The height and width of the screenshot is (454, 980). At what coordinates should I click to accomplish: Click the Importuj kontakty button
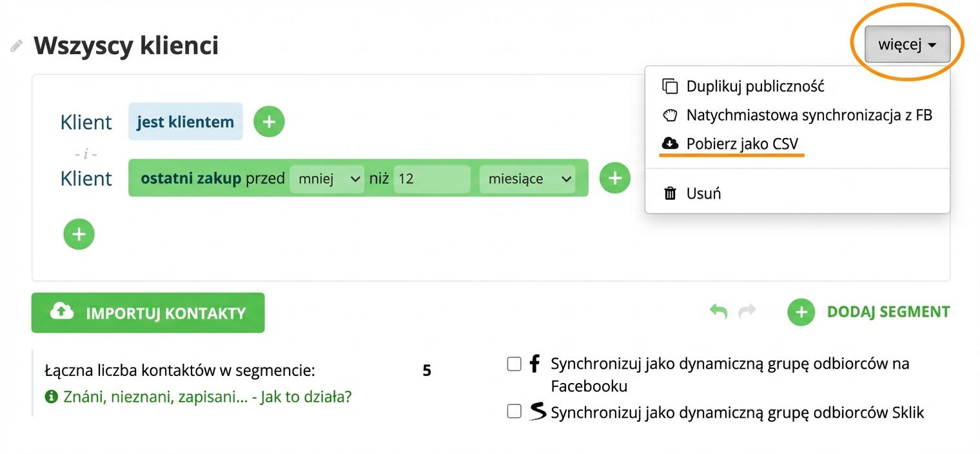coord(148,313)
